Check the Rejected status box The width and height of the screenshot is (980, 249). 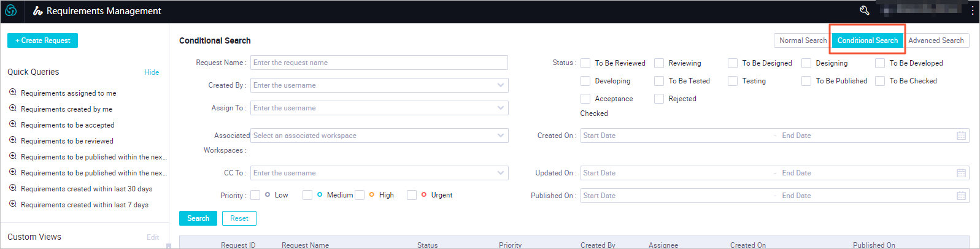tap(659, 99)
